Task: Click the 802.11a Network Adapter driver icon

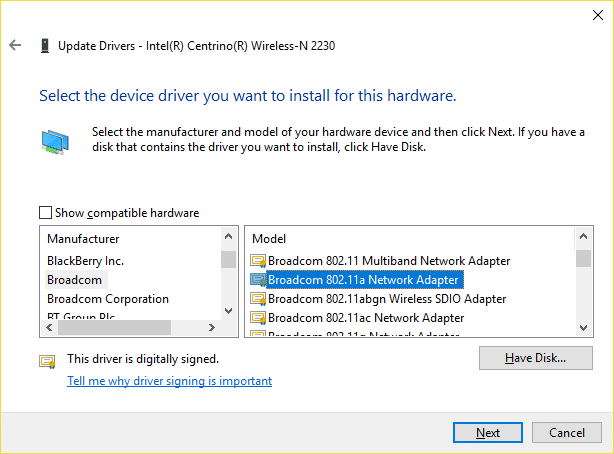Action: click(258, 280)
